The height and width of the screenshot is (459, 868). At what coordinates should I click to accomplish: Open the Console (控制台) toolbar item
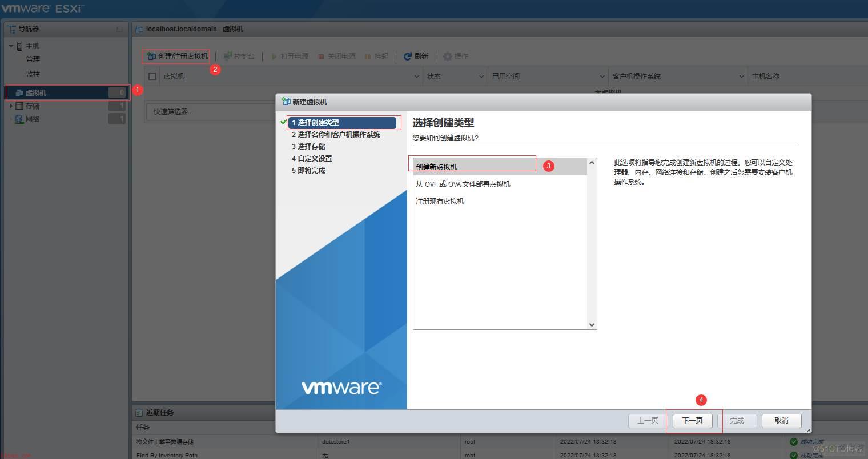[x=239, y=56]
